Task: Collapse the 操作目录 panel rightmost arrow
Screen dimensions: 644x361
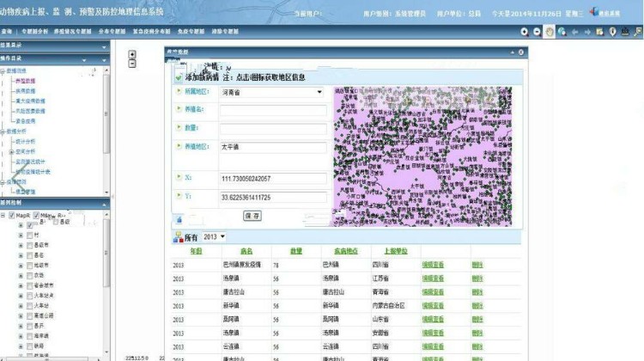Action: pos(104,60)
